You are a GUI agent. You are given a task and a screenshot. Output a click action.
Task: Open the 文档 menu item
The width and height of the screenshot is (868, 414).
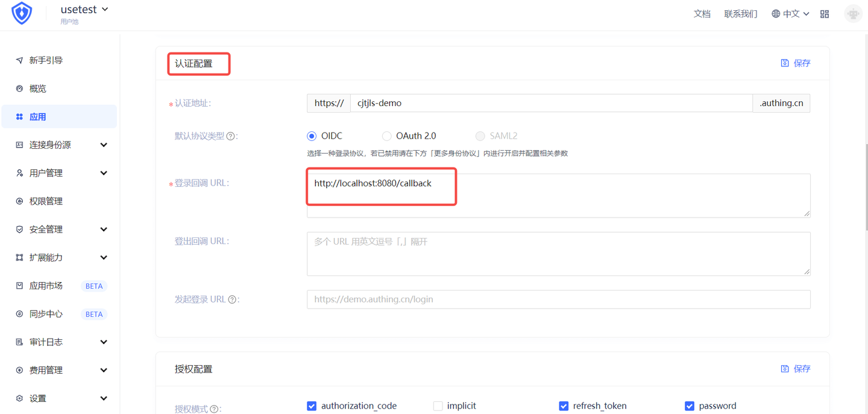click(702, 13)
